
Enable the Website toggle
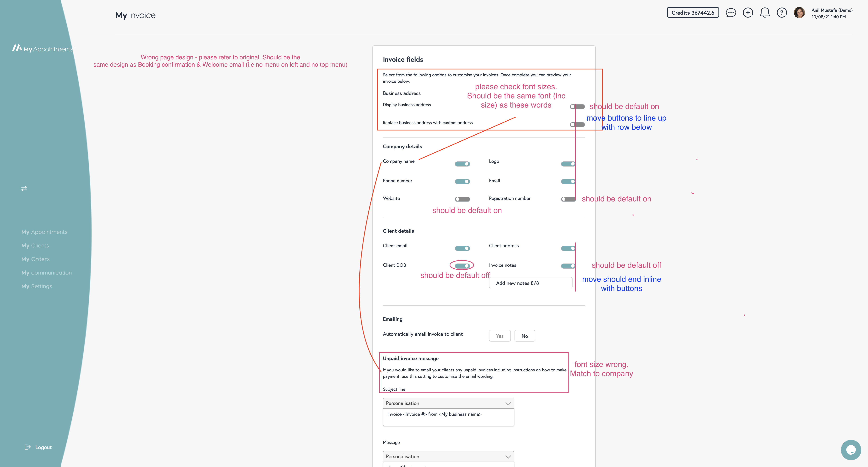[462, 199]
